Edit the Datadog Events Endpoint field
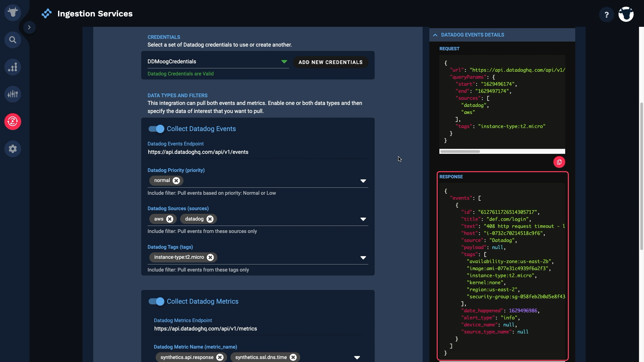 [x=258, y=152]
